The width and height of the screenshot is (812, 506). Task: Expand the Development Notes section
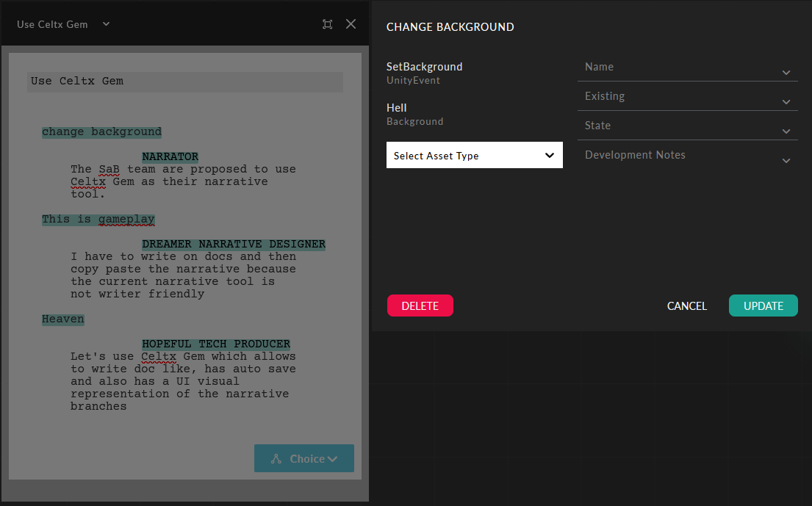[x=687, y=156]
